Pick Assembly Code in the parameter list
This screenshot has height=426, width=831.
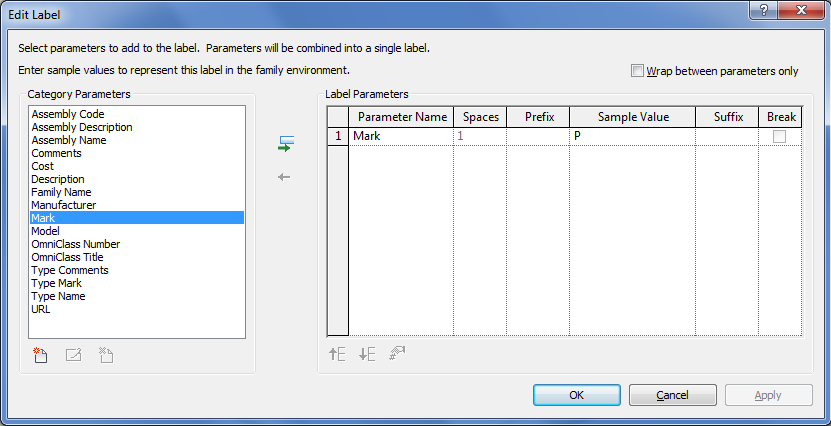pyautogui.click(x=68, y=114)
